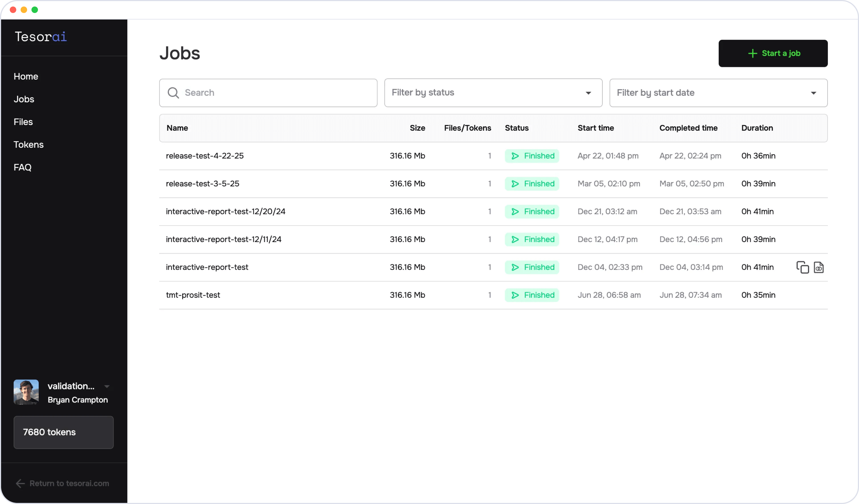The height and width of the screenshot is (504, 859).
Task: Open job interactive-report-test-12/20/24
Action: (x=226, y=212)
